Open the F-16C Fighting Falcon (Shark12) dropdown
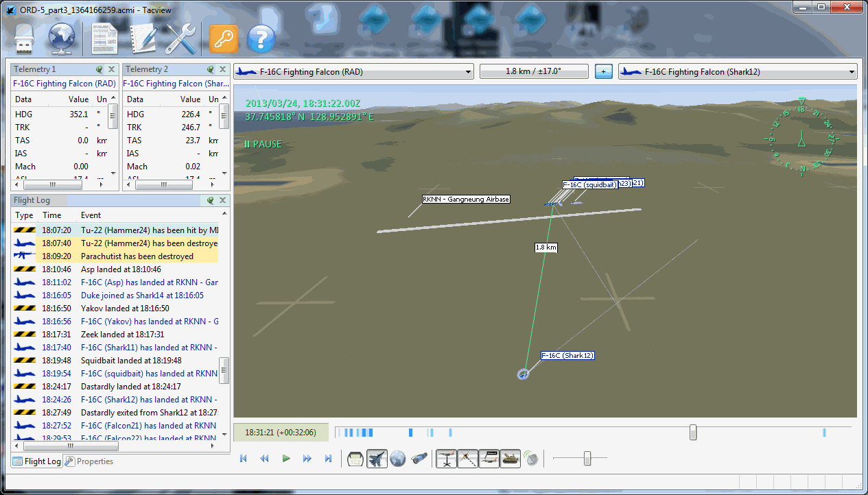 coord(738,71)
